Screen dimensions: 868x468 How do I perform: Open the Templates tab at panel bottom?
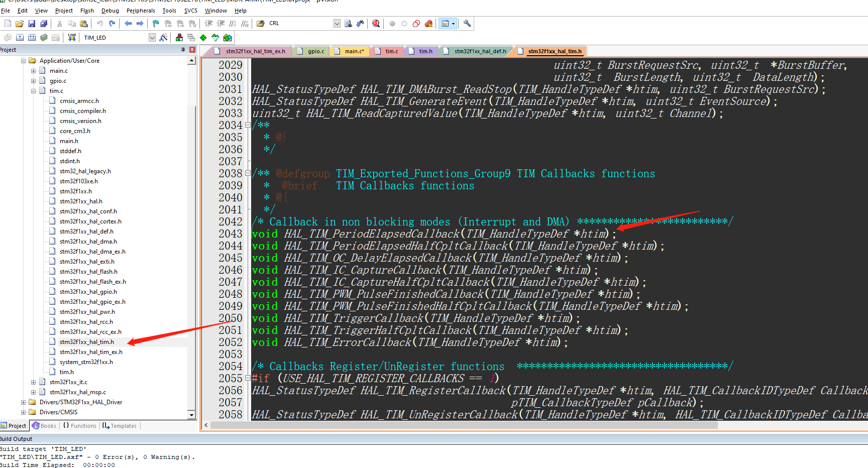pos(120,426)
